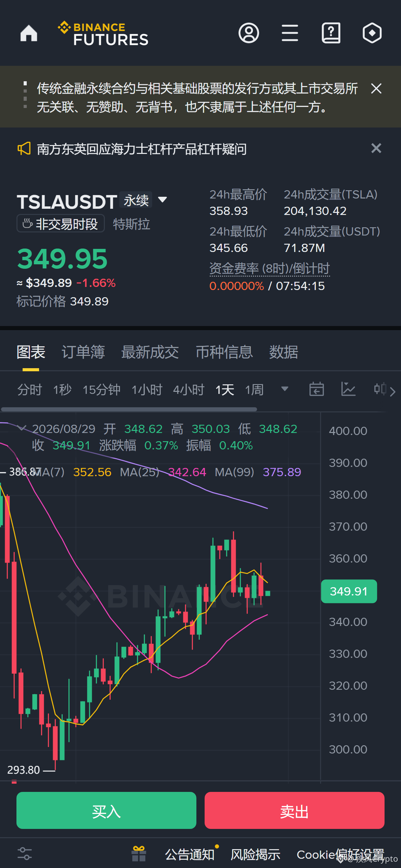The height and width of the screenshot is (868, 401).
Task: Open the hexagon settings icon
Action: coord(372,33)
